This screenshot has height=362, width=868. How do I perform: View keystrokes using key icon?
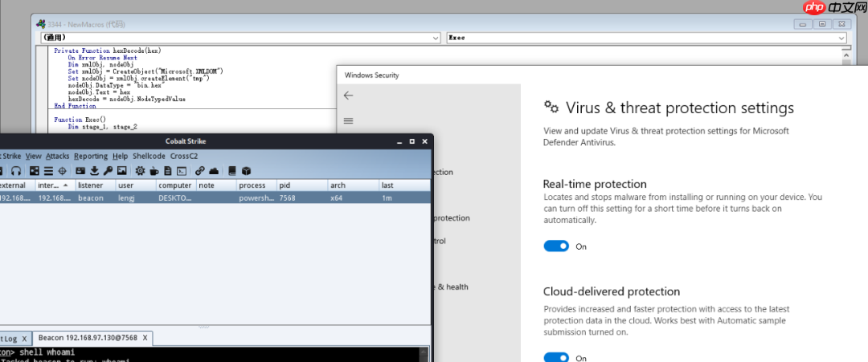coord(108,171)
